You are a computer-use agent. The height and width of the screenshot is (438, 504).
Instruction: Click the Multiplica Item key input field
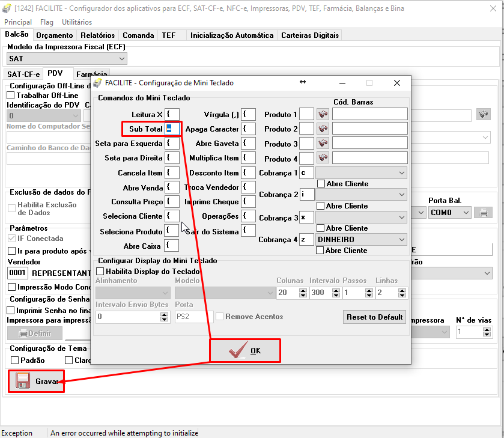point(249,157)
